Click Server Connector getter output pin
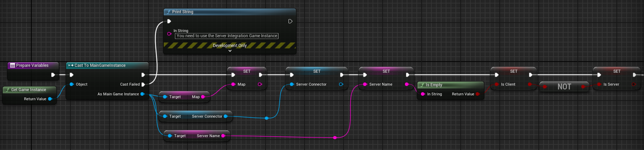644x150 pixels. [225, 116]
